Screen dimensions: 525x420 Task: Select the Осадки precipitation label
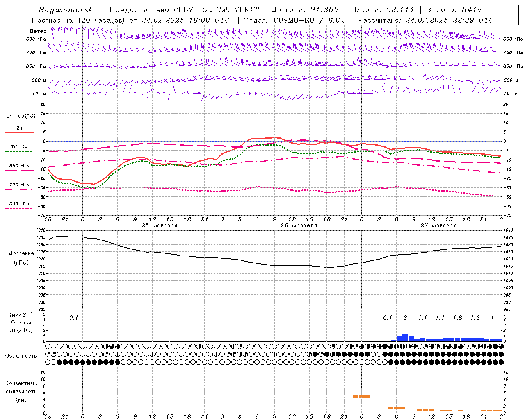(x=21, y=322)
